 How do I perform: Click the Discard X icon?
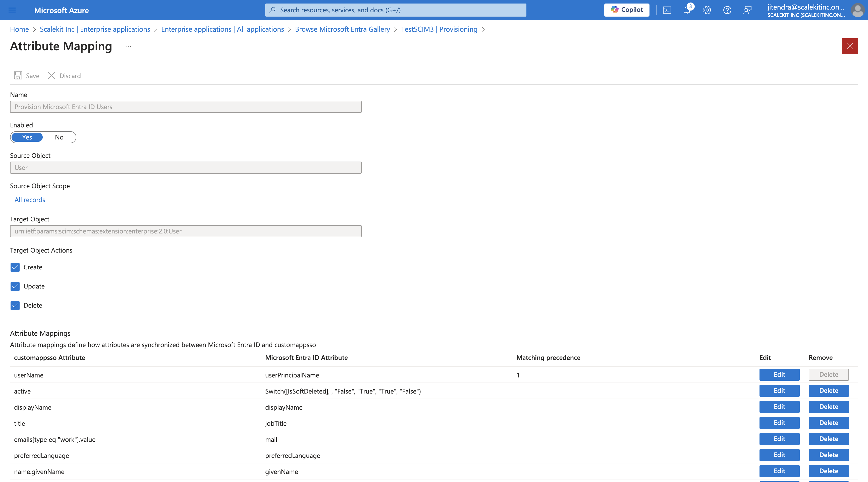51,75
